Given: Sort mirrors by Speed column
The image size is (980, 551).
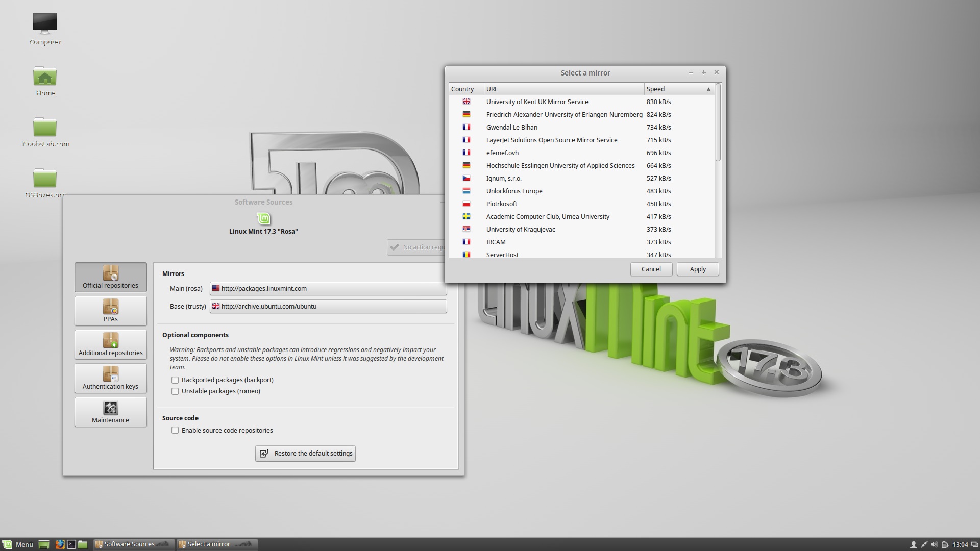Looking at the screenshot, I should point(679,89).
